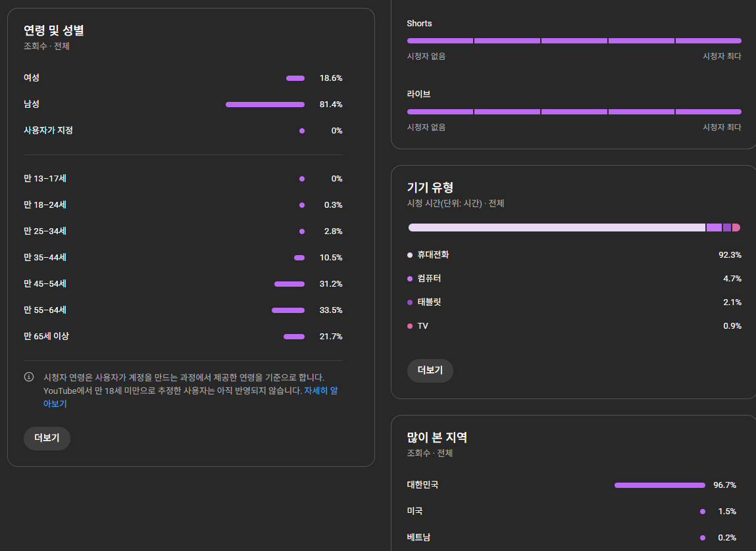Click the pink TV legend dot
This screenshot has height=551, width=756.
410,326
